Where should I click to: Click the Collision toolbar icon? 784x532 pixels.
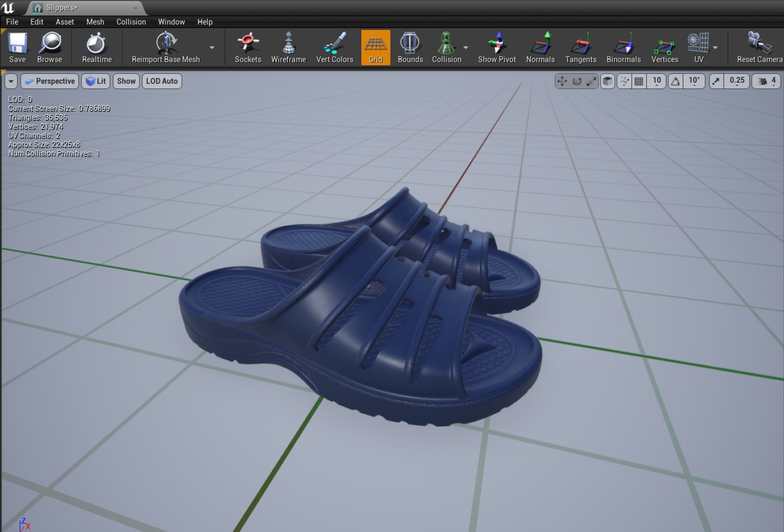point(447,48)
